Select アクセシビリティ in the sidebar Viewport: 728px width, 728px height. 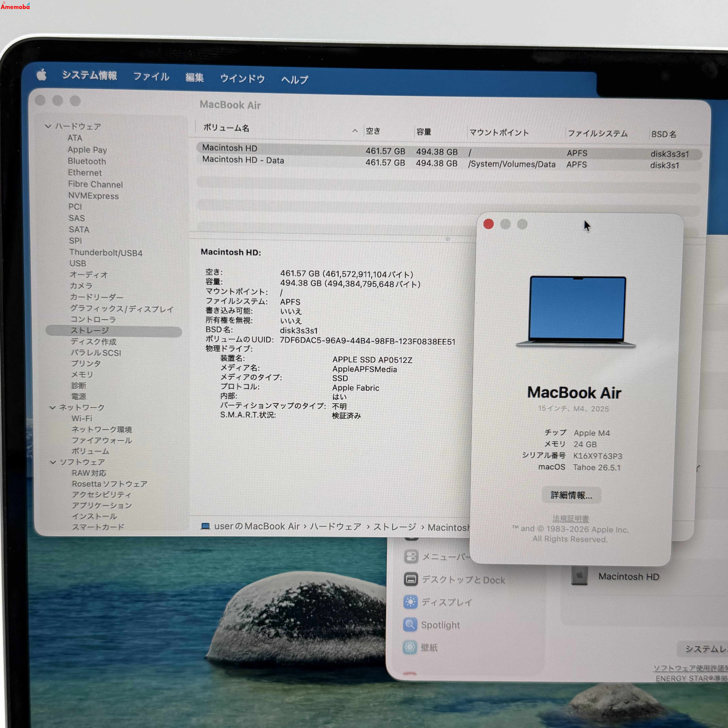click(x=102, y=494)
